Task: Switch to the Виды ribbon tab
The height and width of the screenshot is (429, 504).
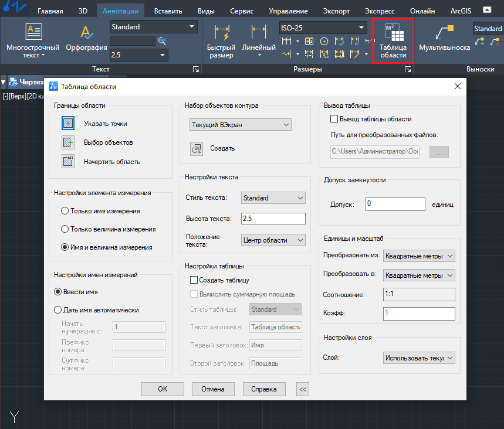Action: (206, 11)
